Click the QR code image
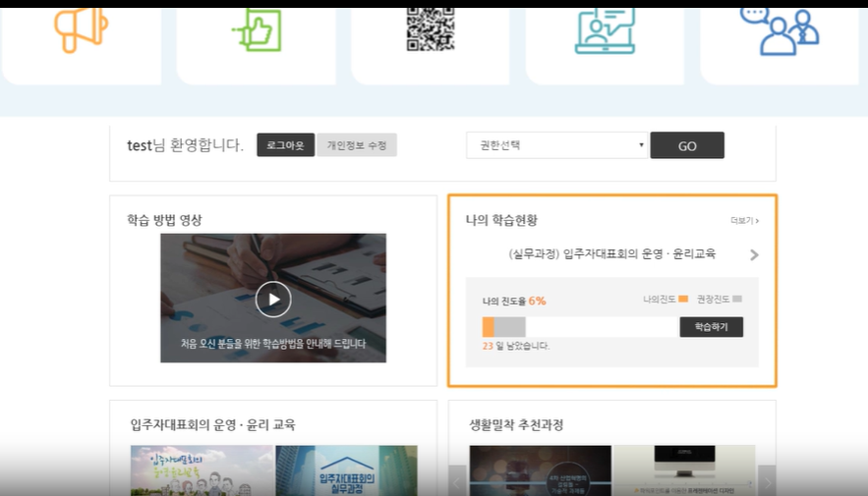Screen dimensions: 868x496 pos(431,29)
